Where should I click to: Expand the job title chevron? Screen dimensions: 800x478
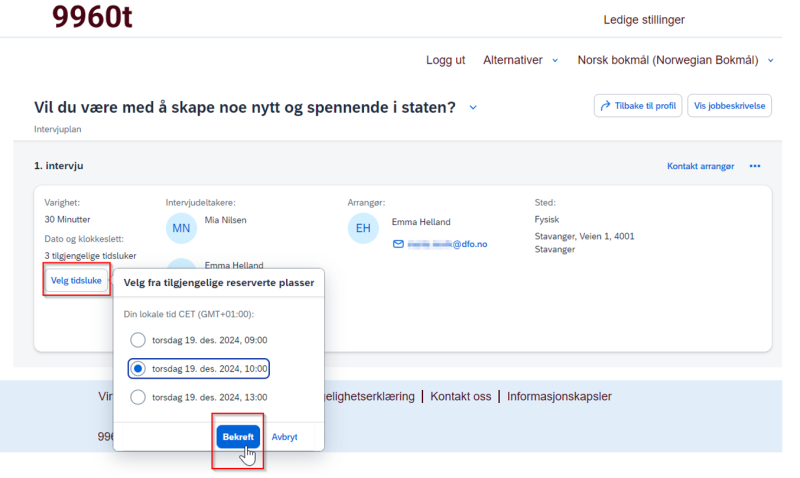tap(473, 108)
